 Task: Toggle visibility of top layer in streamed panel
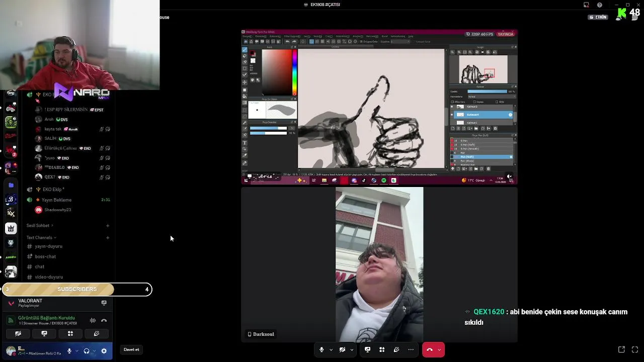[452, 107]
